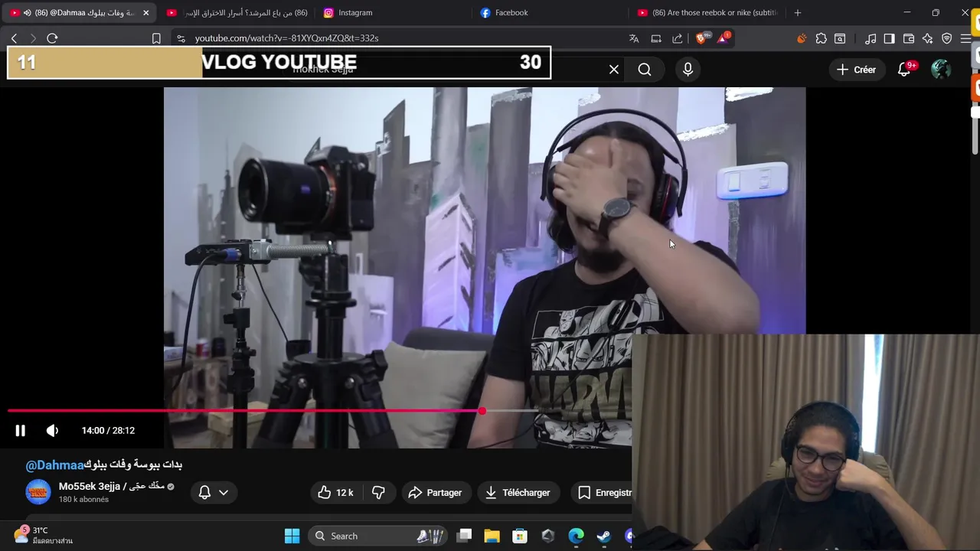Open Leo AI sparkle icon
This screenshot has width=980, height=551.
pos(928,38)
